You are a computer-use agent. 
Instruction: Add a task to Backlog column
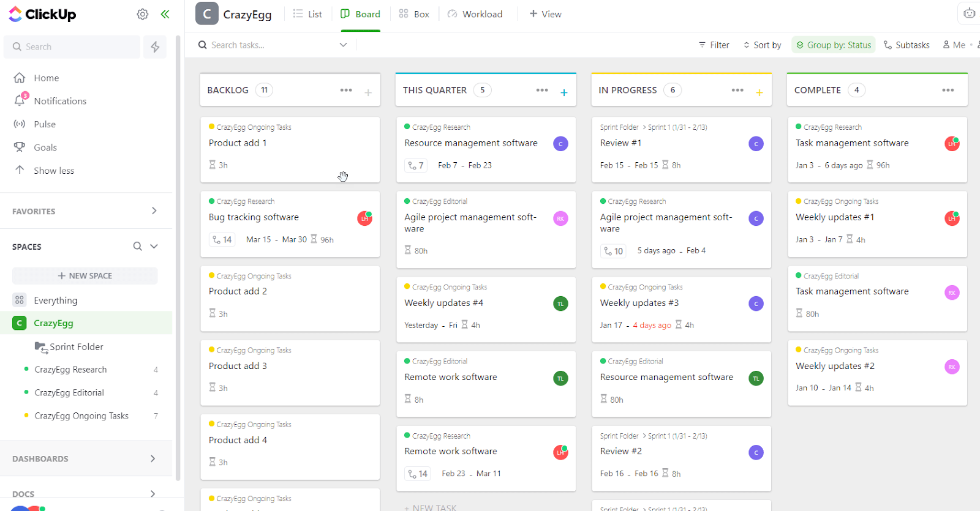coord(368,93)
